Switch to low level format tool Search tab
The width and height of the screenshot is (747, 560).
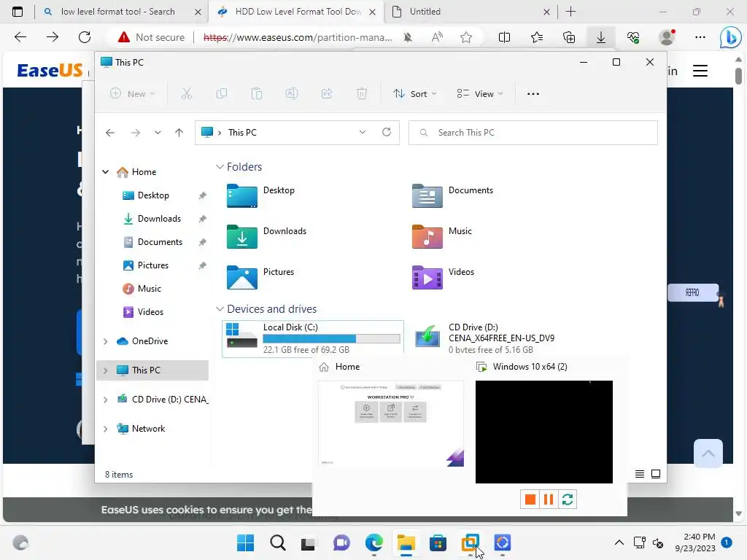click(x=122, y=12)
